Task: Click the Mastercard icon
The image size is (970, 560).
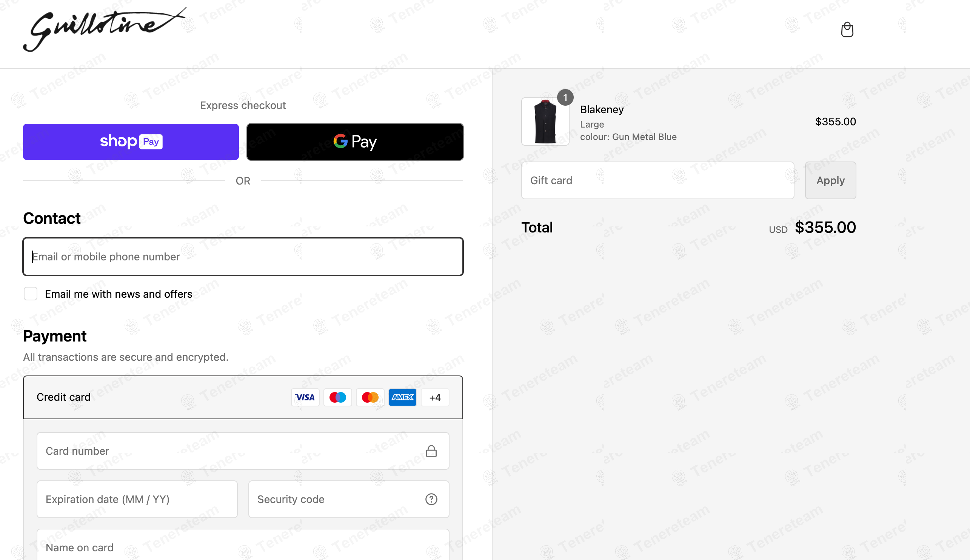Action: tap(370, 397)
